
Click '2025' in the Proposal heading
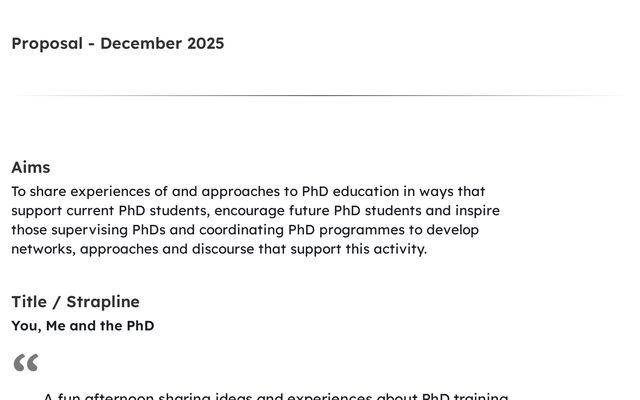click(x=205, y=43)
